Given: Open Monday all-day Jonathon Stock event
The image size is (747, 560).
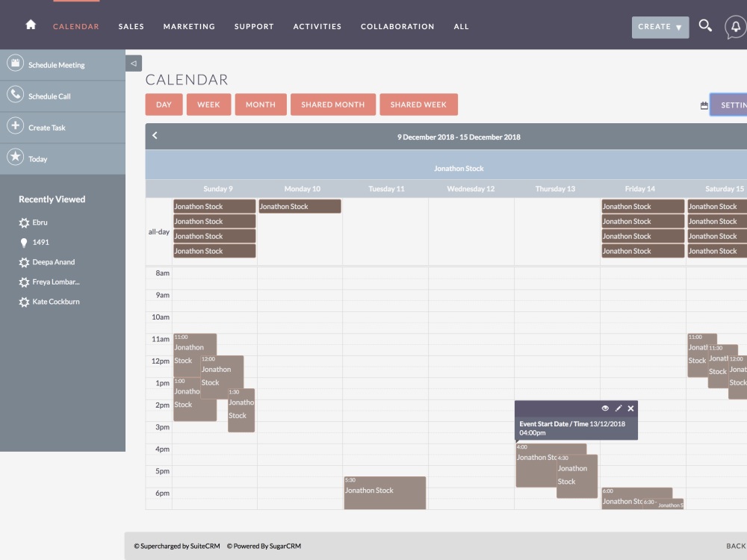Looking at the screenshot, I should point(300,206).
